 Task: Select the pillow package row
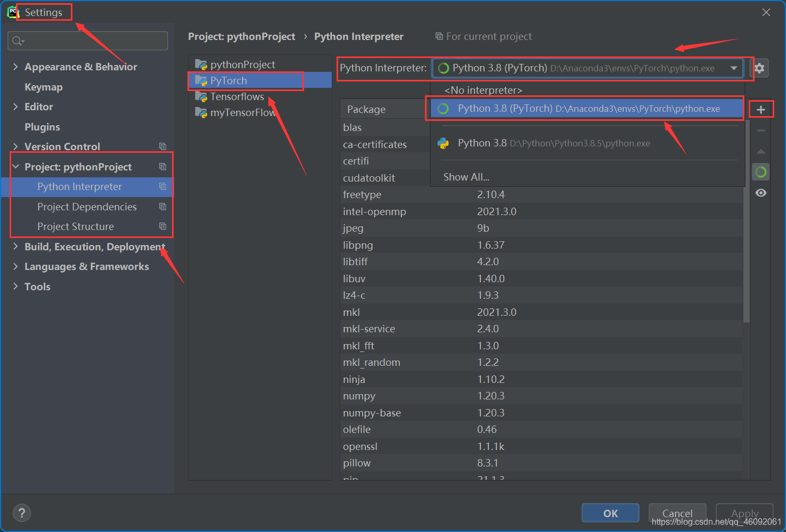pyautogui.click(x=541, y=463)
